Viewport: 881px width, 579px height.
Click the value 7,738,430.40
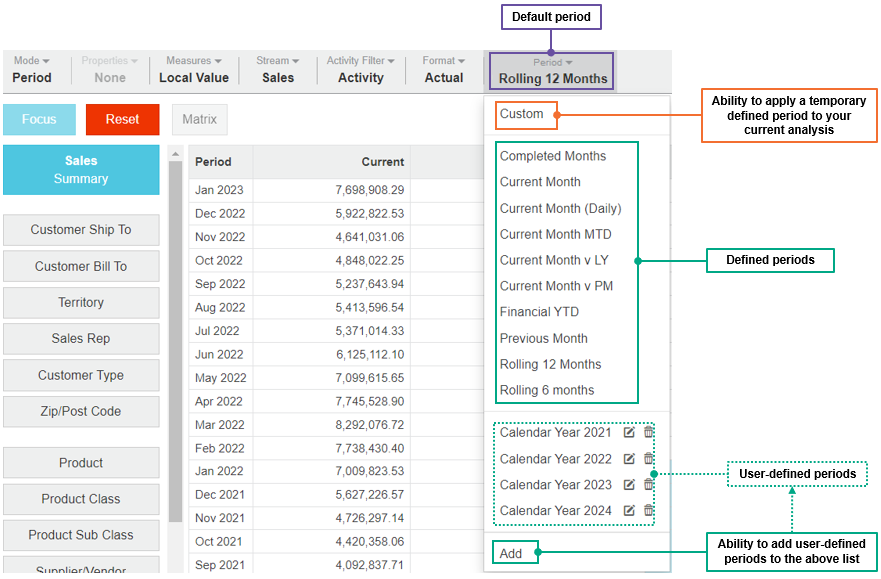[x=370, y=448]
